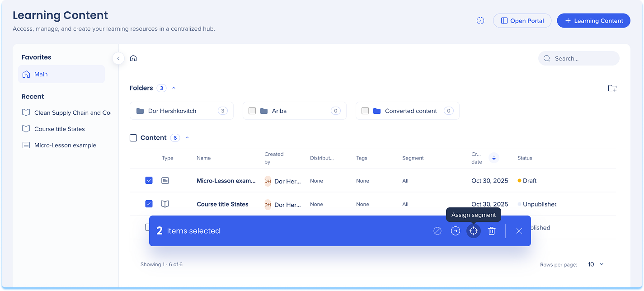
Task: Uncheck the Micro-Lesson example row checkbox
Action: point(149,180)
